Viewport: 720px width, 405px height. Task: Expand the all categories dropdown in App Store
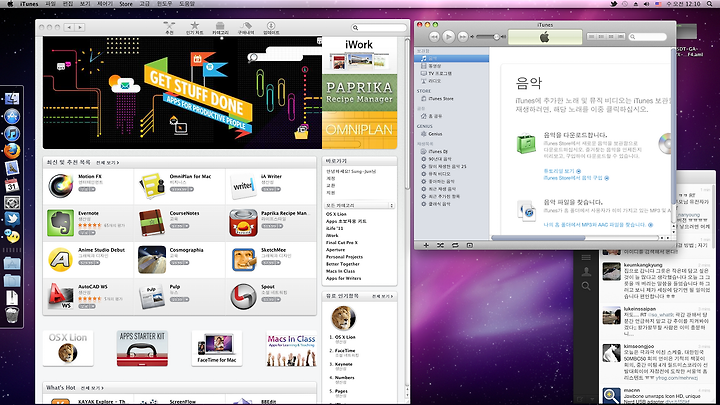pyautogui.click(x=360, y=205)
